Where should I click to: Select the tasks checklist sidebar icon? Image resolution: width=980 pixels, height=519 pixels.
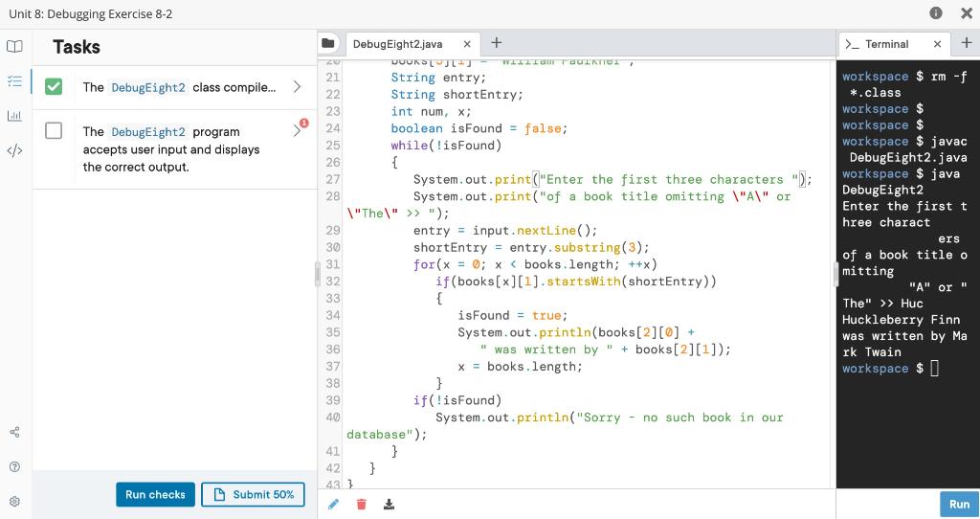point(14,82)
